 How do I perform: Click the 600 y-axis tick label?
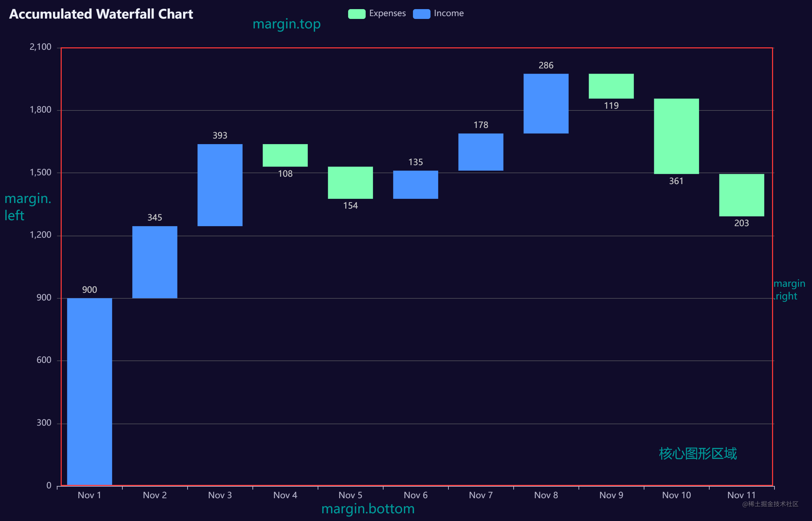click(44, 360)
